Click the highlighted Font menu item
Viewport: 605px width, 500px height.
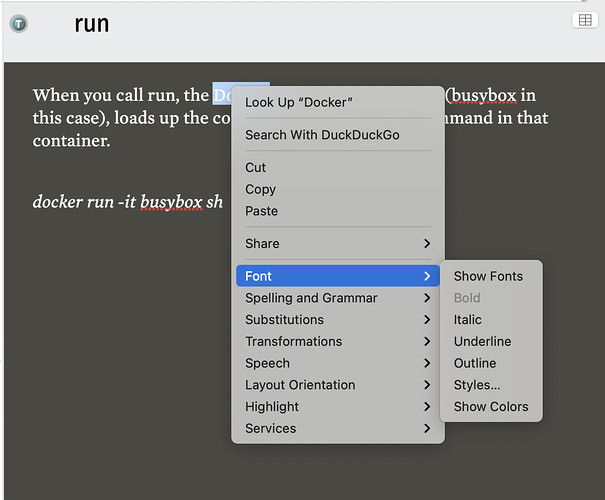pos(338,276)
